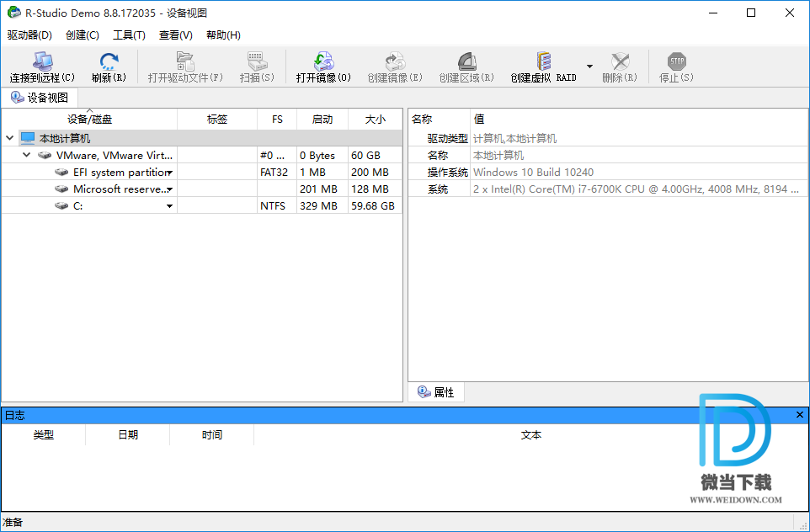This screenshot has width=810, height=532.
Task: Click the 驱动类型 property row
Action: point(609,138)
